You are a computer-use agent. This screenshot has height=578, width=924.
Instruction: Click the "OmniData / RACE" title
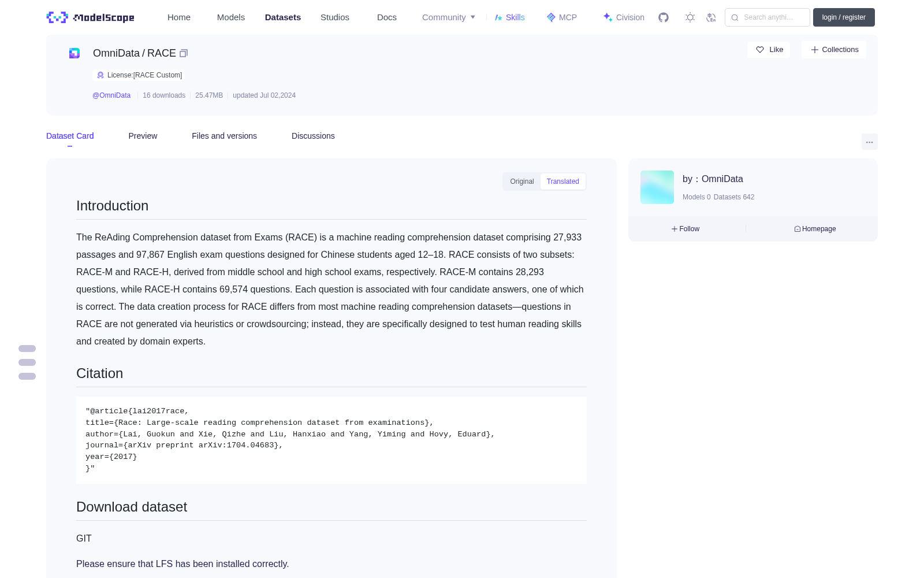click(x=135, y=53)
